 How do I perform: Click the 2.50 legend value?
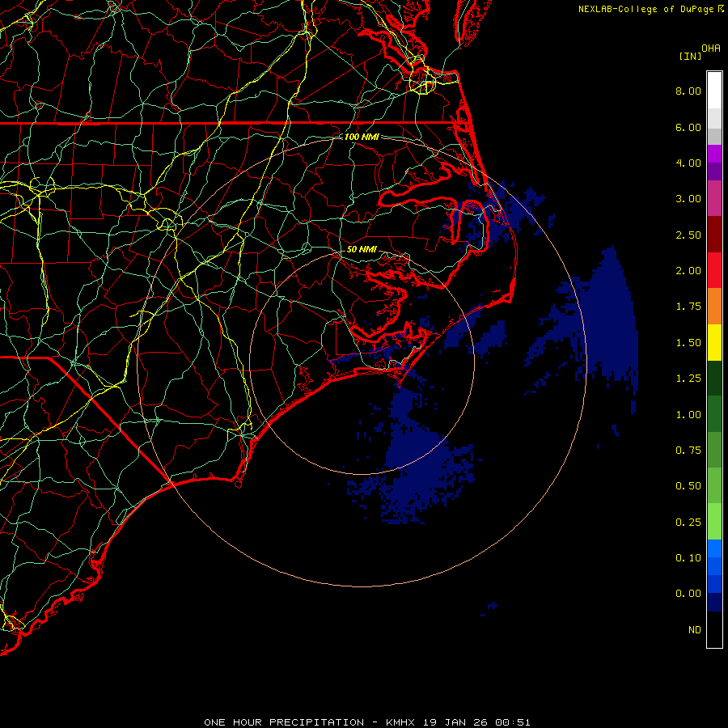coord(688,235)
